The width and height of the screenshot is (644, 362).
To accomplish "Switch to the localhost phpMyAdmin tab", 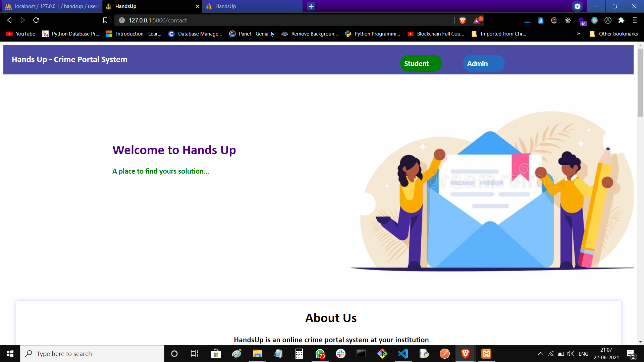I will point(52,6).
